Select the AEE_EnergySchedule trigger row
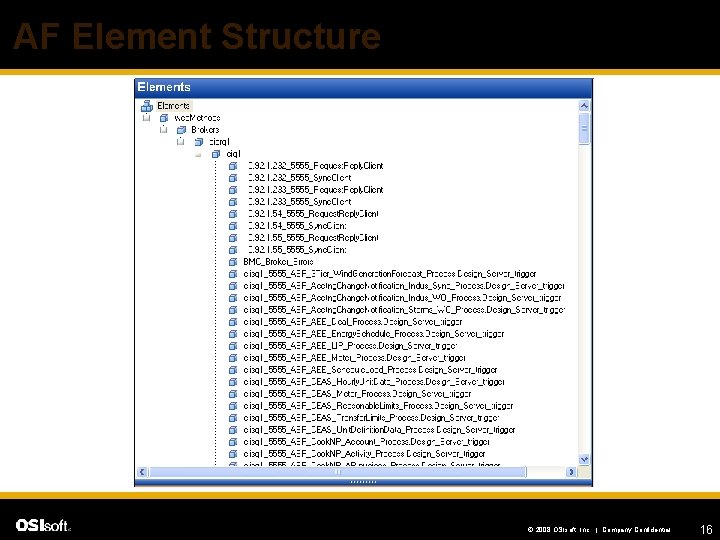 click(374, 334)
